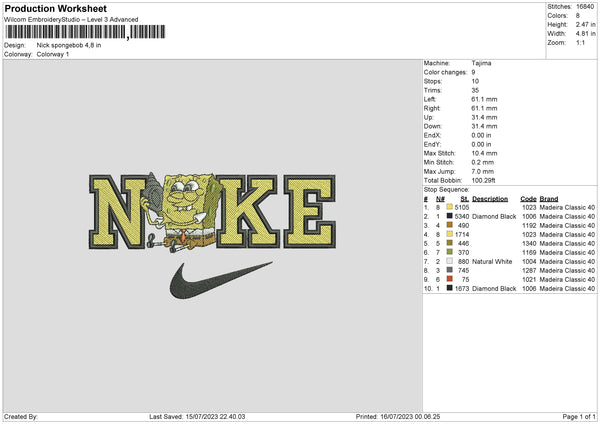Click the letter 'E' in the embroidered NIKE design
This screenshot has height=424, width=600.
pyautogui.click(x=310, y=212)
